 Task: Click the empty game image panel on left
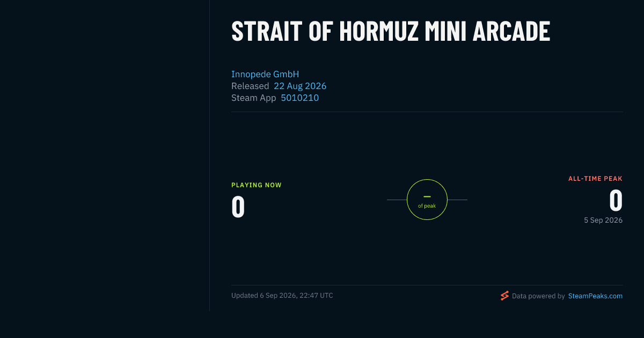pyautogui.click(x=105, y=156)
